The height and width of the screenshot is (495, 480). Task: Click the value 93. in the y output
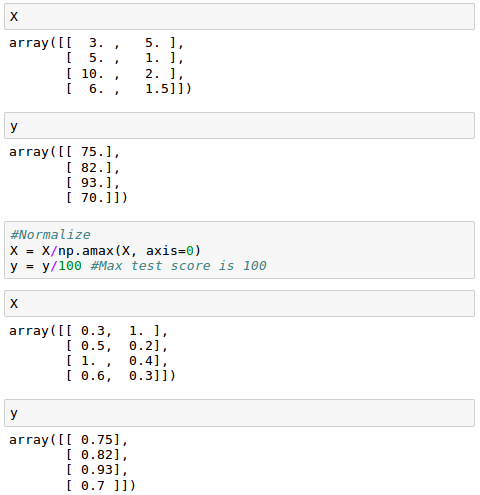pos(93,183)
